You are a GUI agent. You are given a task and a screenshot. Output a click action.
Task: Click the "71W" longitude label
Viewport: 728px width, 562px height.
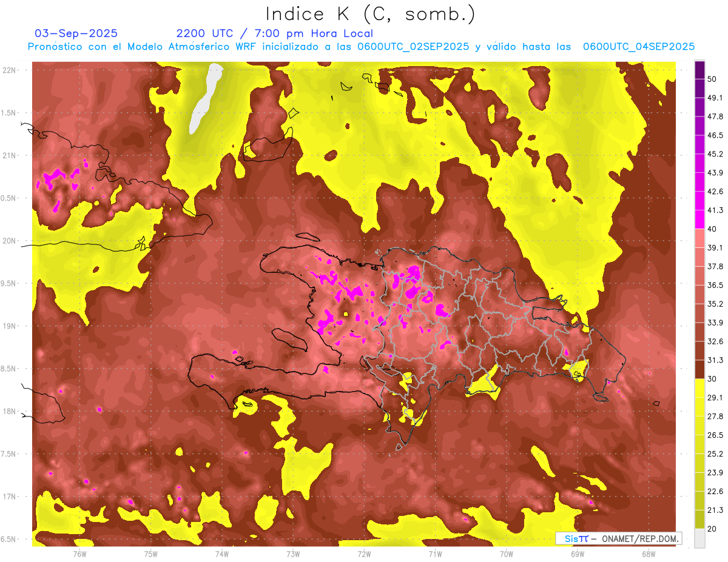pos(435,554)
